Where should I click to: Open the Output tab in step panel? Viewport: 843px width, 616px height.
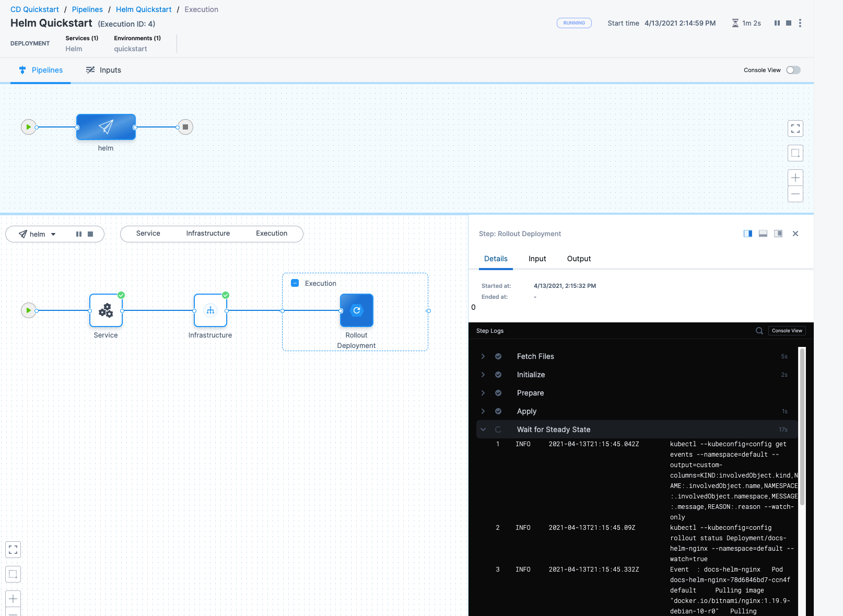579,259
